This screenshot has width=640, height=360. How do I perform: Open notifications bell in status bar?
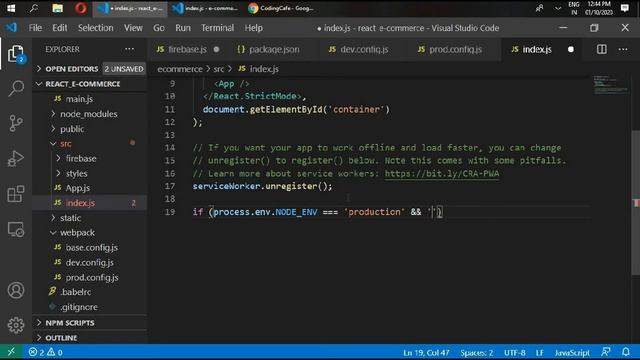(x=626, y=352)
